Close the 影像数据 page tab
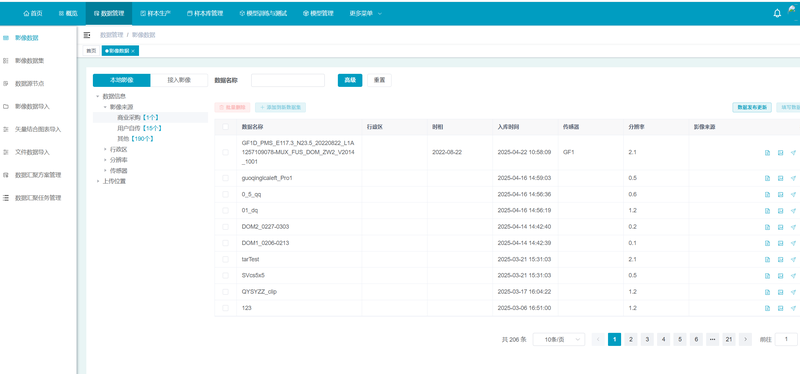 pos(133,51)
